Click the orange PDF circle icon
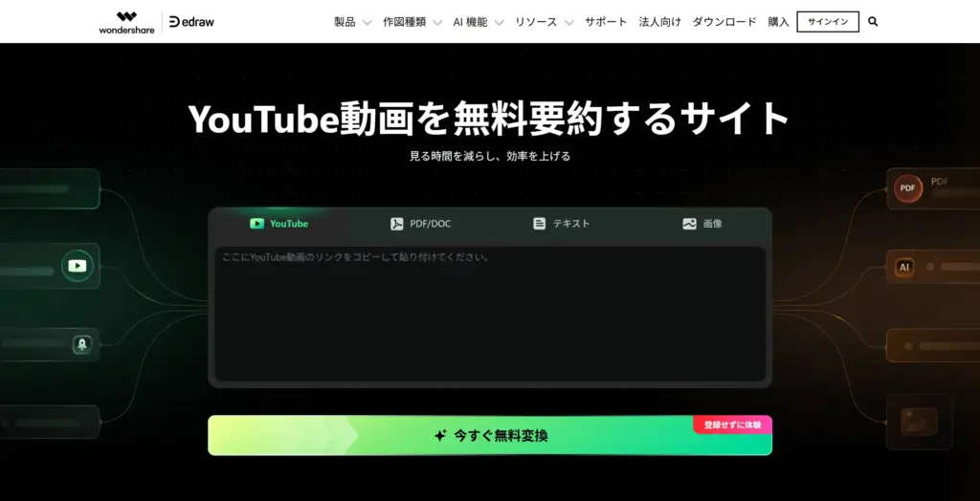 (908, 188)
